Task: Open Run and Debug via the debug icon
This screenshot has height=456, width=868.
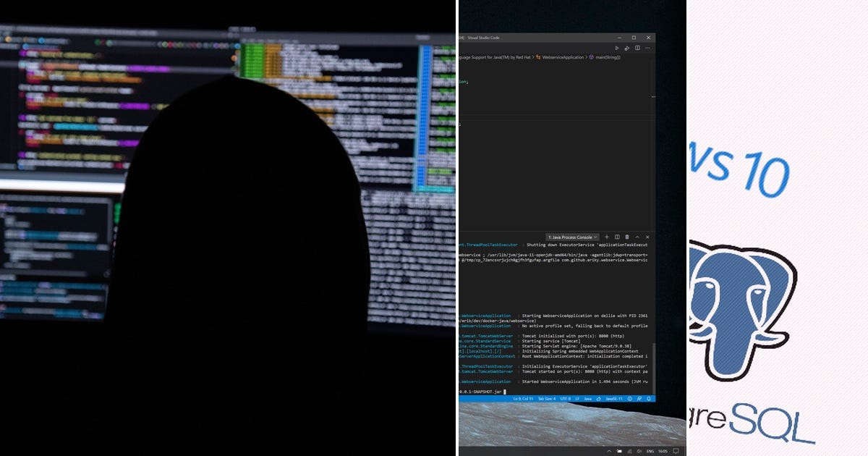Action: (x=627, y=48)
